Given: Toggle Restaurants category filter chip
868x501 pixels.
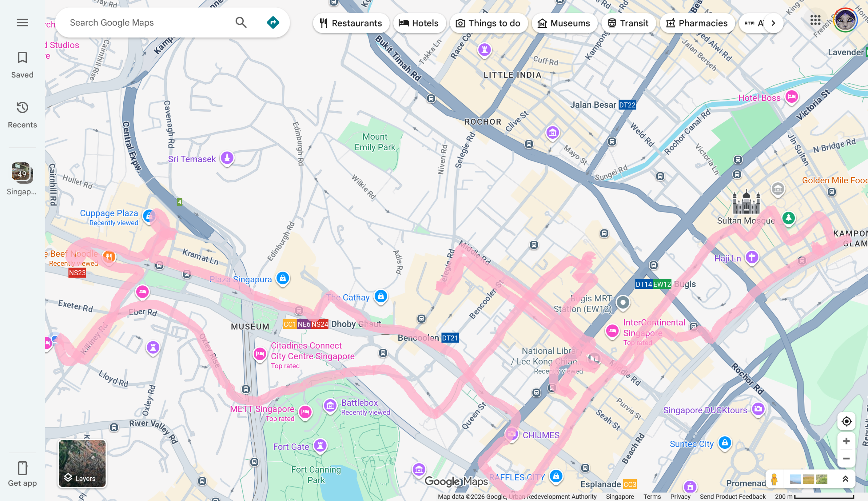Looking at the screenshot, I should coord(351,23).
